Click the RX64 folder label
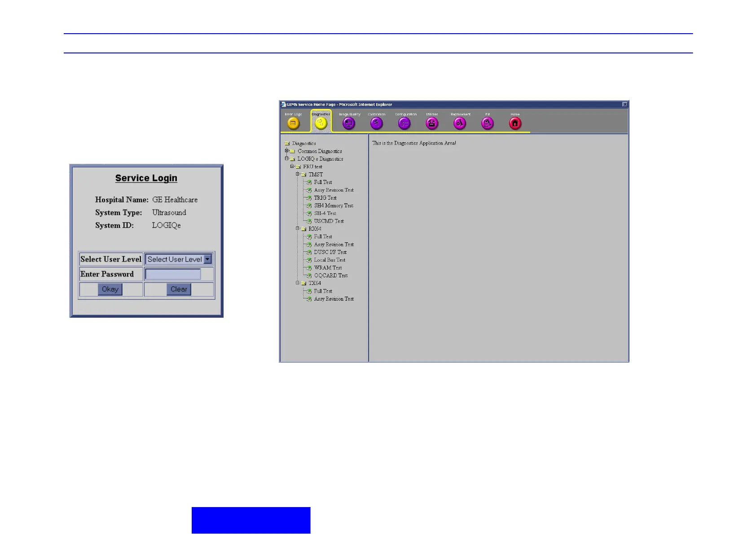Image resolution: width=756 pixels, height=534 pixels. [315, 229]
